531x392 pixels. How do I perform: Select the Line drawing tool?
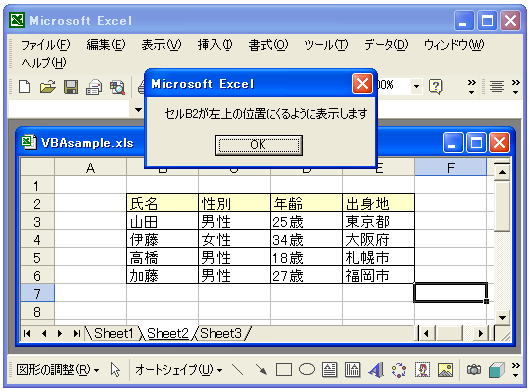[x=237, y=370]
